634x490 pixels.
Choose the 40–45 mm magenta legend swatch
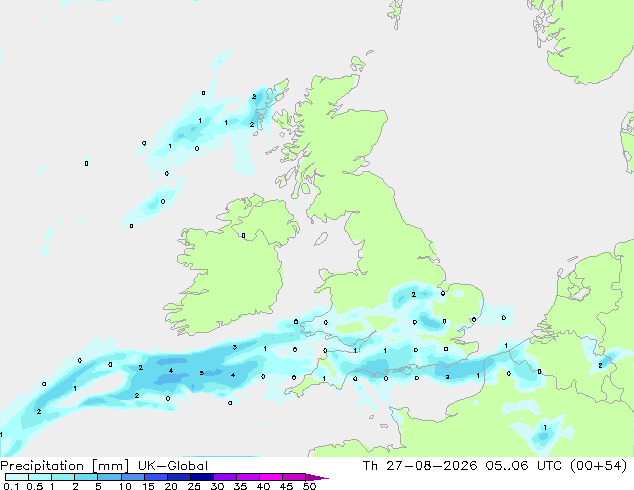[x=271, y=477]
